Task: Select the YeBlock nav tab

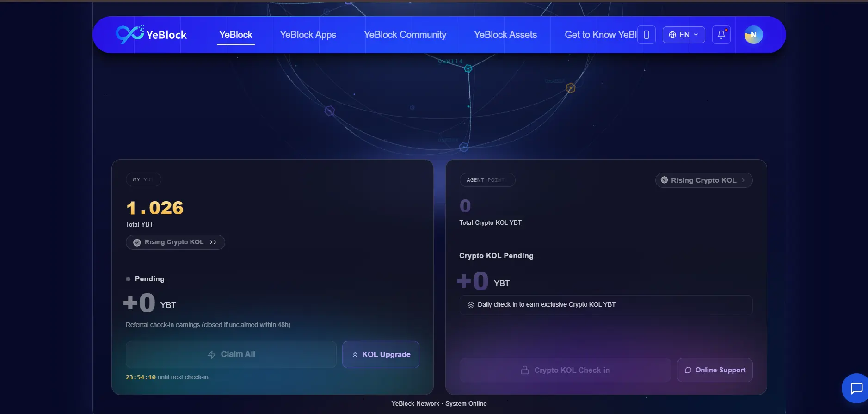Action: tap(236, 35)
